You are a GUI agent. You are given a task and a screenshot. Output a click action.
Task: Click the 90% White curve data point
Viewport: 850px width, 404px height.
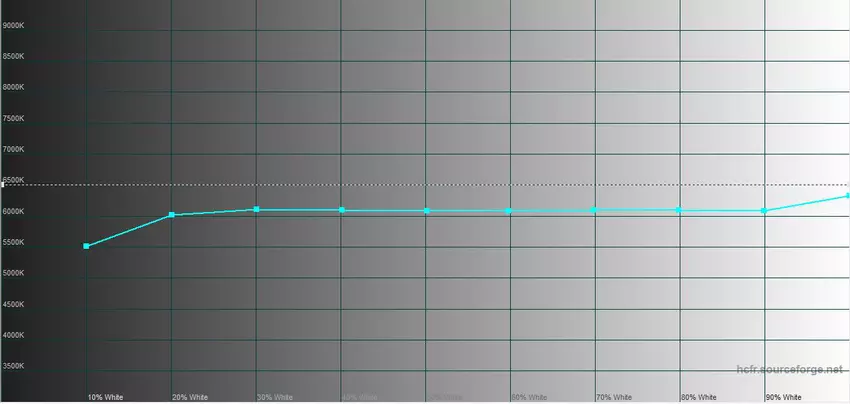[x=764, y=211]
